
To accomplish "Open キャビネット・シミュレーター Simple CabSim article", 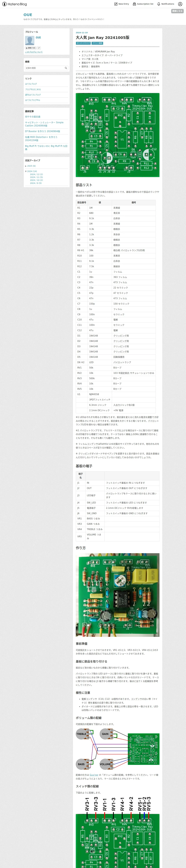I will coord(44,124).
